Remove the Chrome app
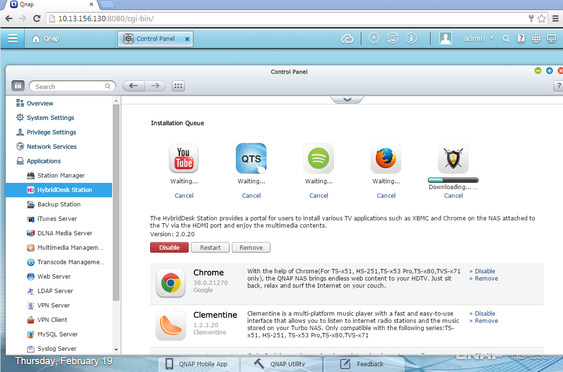The height and width of the screenshot is (372, 563). (486, 279)
